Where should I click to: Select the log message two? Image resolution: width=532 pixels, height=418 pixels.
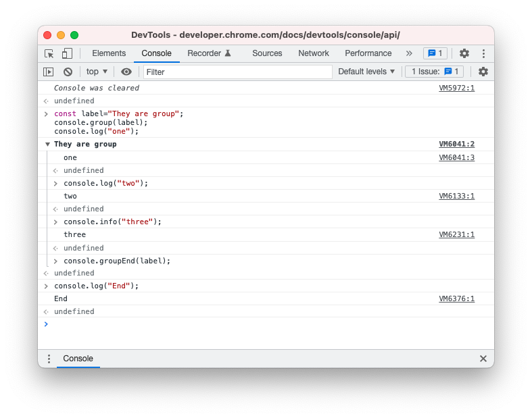pos(70,196)
